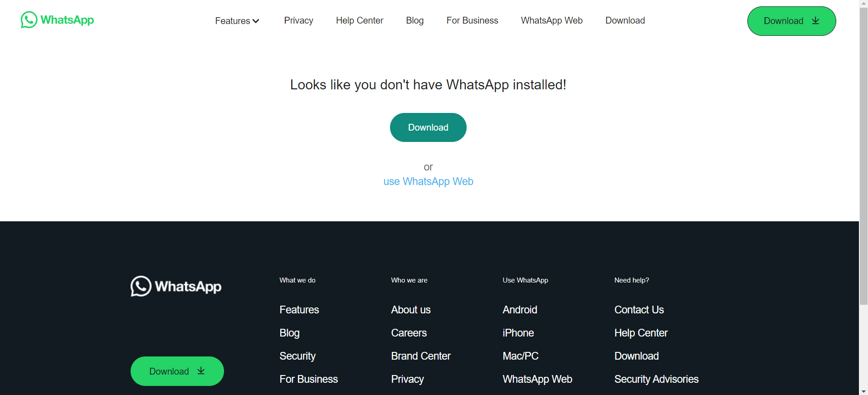
Task: Open WhatsApp Web in the top navigation
Action: pos(551,20)
